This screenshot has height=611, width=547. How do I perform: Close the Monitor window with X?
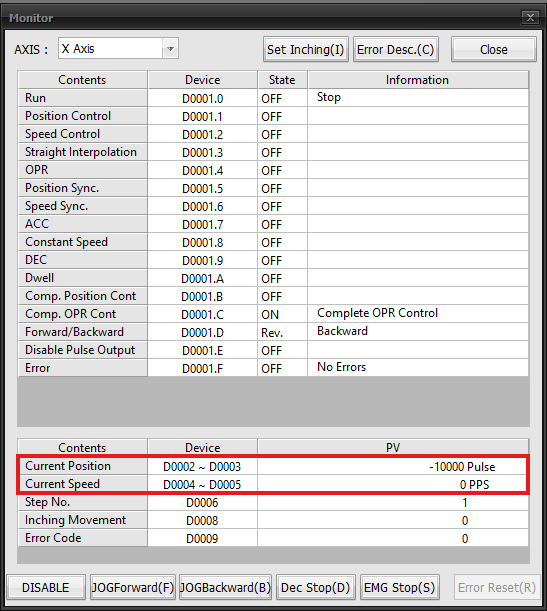[x=530, y=17]
